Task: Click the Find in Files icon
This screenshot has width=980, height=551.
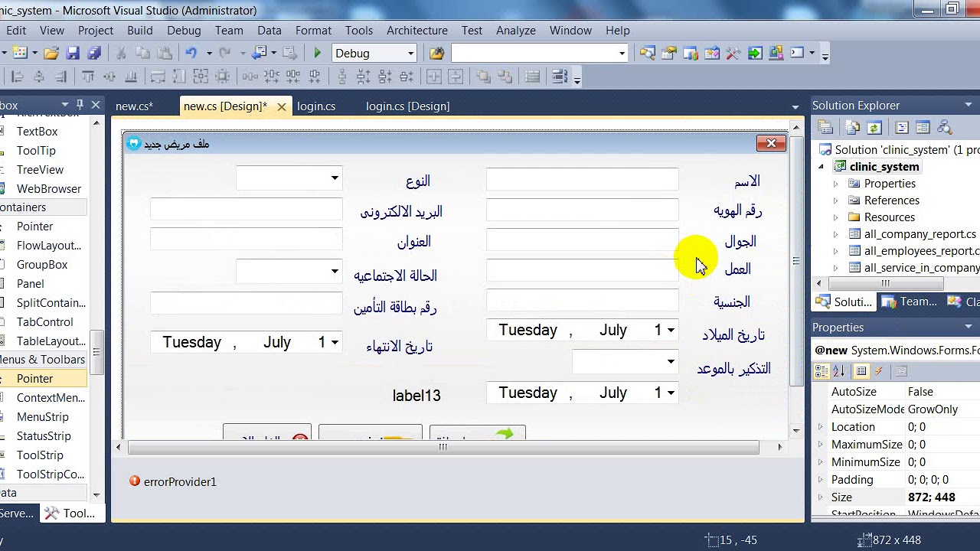Action: pyautogui.click(x=436, y=53)
